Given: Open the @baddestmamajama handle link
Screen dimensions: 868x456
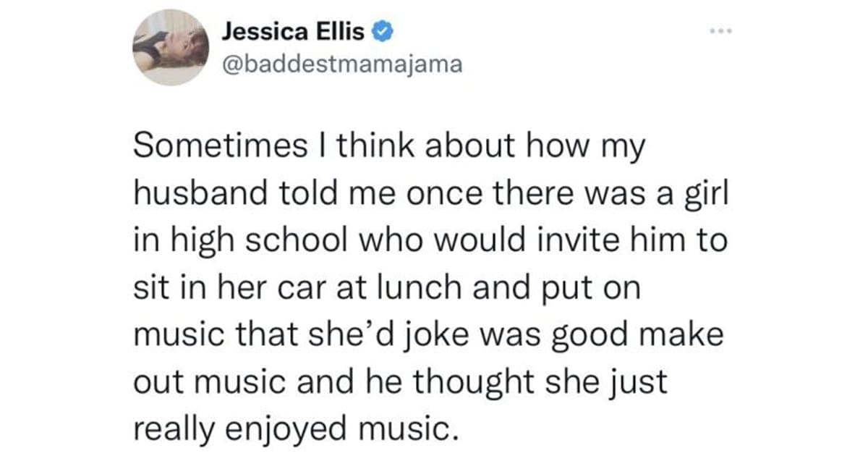Looking at the screenshot, I should [338, 65].
